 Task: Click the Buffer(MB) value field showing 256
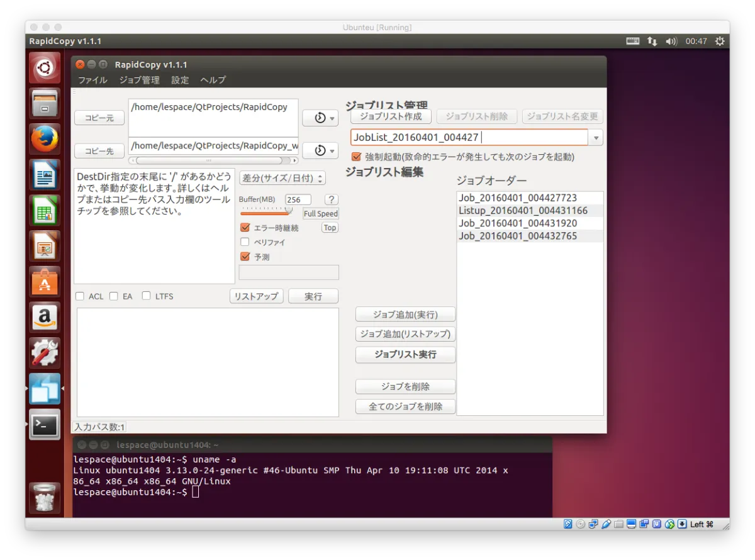click(x=298, y=199)
